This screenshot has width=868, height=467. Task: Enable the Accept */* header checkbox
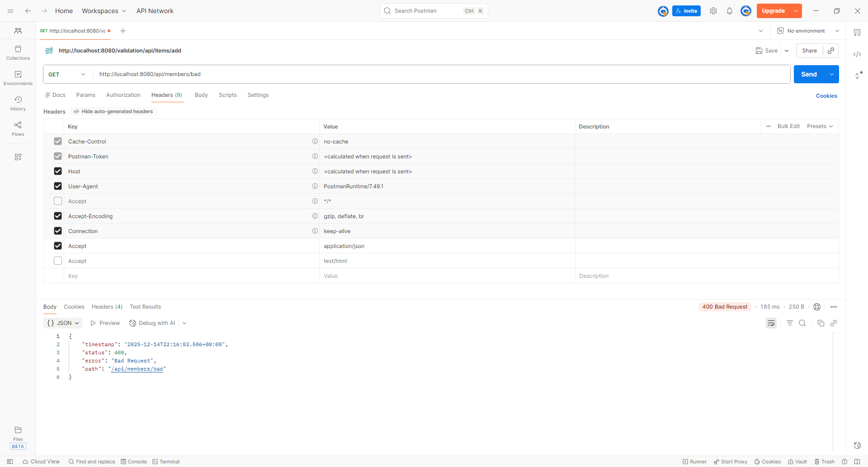coord(58,201)
